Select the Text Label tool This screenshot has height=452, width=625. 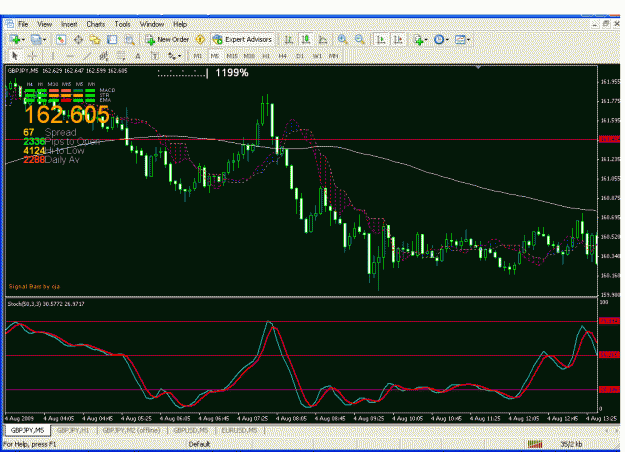pos(155,56)
